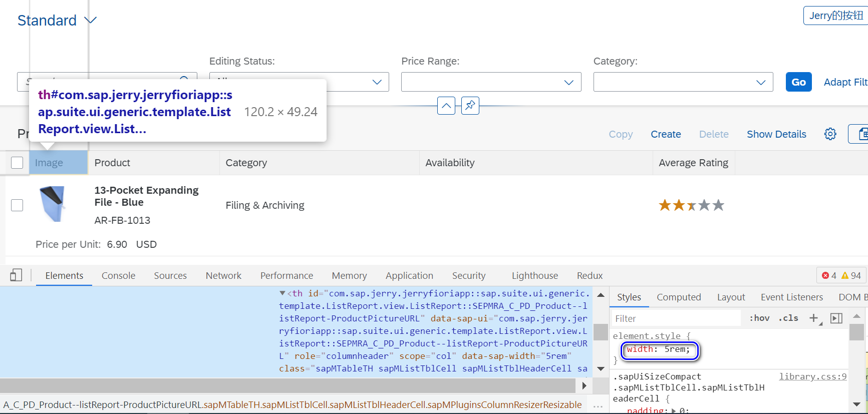Expand the Category filter dropdown

click(x=761, y=82)
